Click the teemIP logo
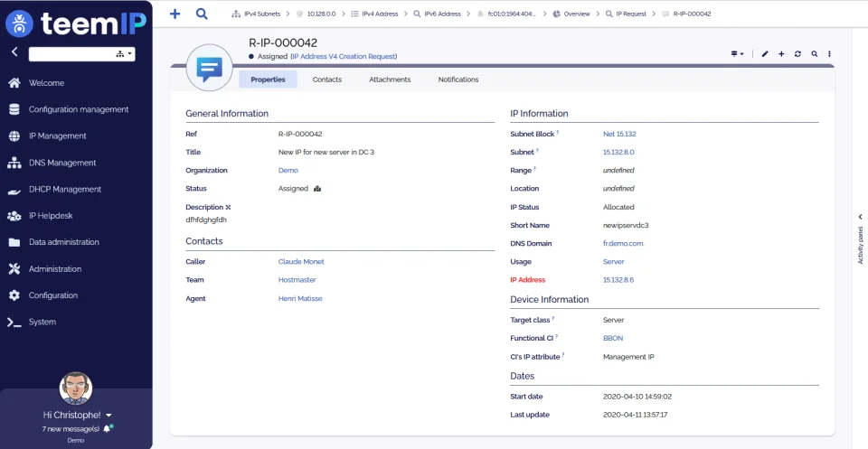Screen dimensions: 868x449 tap(76, 23)
